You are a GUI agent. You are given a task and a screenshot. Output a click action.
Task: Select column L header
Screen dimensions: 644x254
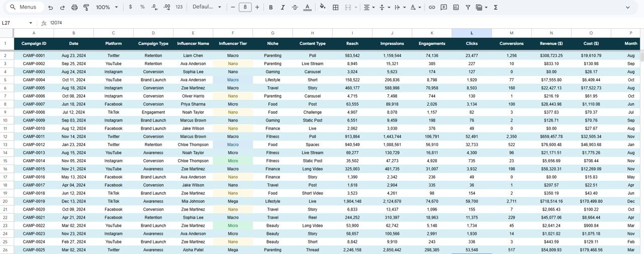471,33
